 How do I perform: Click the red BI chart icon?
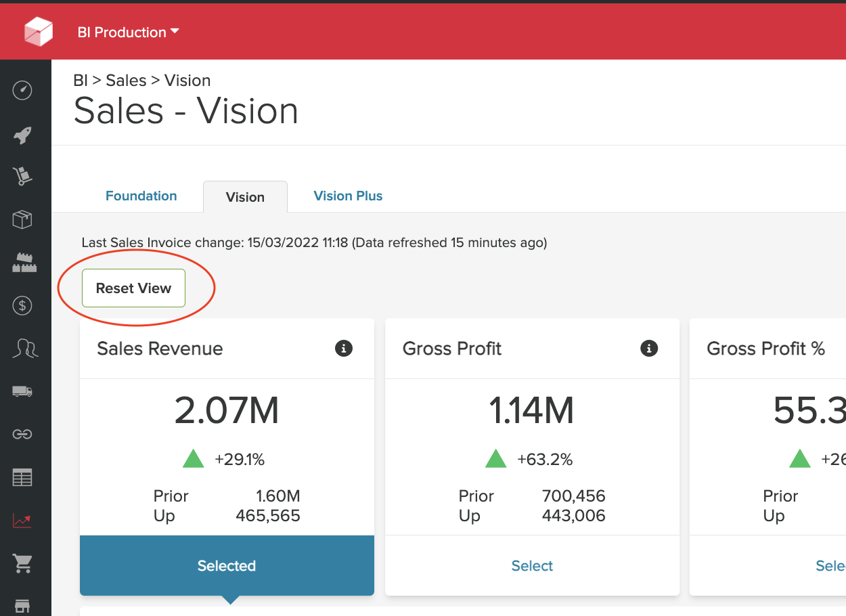pos(22,521)
